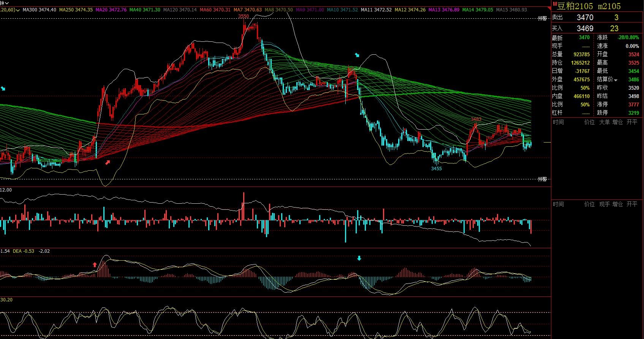Click the MA120 3470.14 label

(x=180, y=10)
